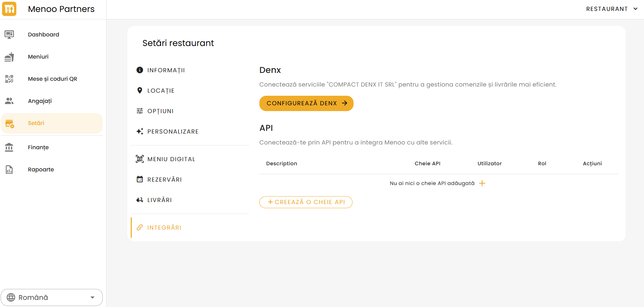Click the Angajați people icon
The height and width of the screenshot is (307, 644).
[9, 101]
